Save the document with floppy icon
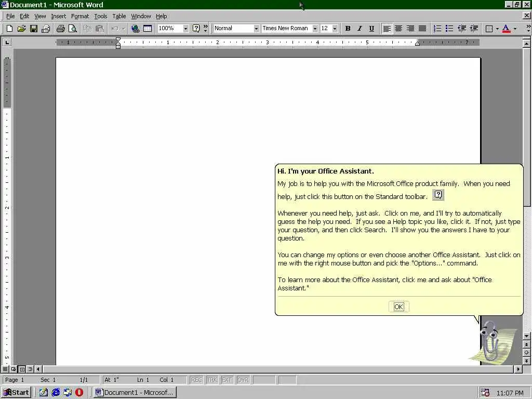 [34, 29]
